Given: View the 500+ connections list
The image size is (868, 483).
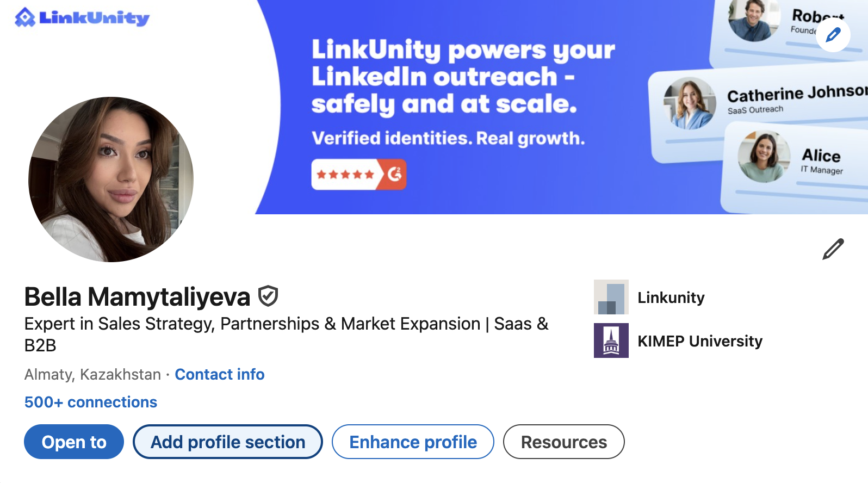Looking at the screenshot, I should click(x=91, y=402).
